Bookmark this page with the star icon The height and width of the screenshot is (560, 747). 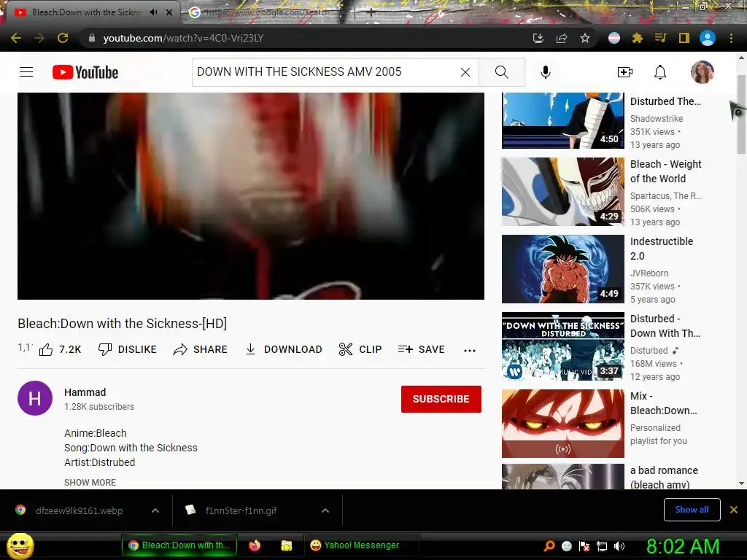tap(585, 38)
